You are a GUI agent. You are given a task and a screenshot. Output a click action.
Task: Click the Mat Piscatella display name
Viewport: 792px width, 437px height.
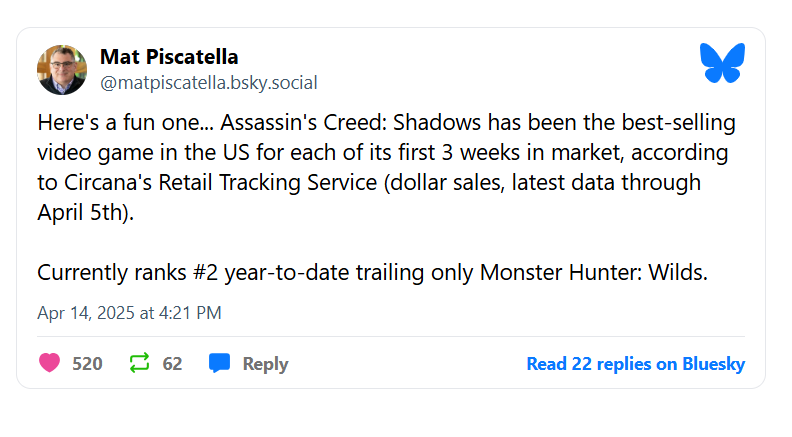click(169, 57)
